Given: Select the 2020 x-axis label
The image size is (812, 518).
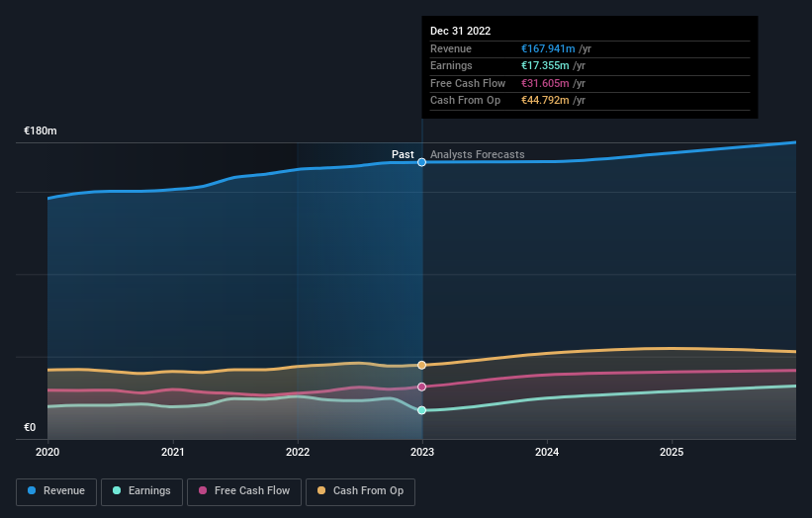Looking at the screenshot, I should tap(47, 453).
